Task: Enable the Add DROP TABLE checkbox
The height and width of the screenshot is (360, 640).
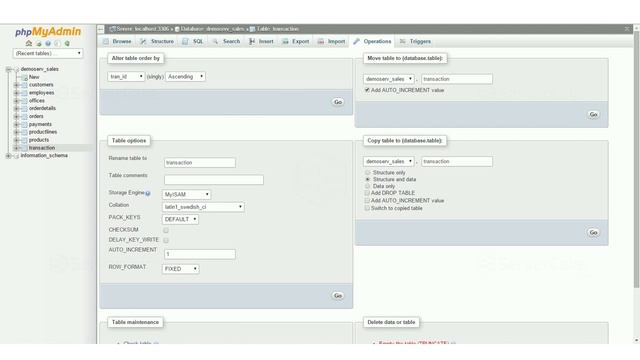Action: 367,193
